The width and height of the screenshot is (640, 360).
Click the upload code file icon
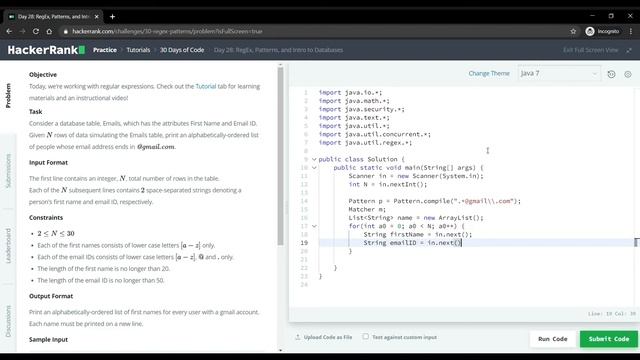(298, 337)
